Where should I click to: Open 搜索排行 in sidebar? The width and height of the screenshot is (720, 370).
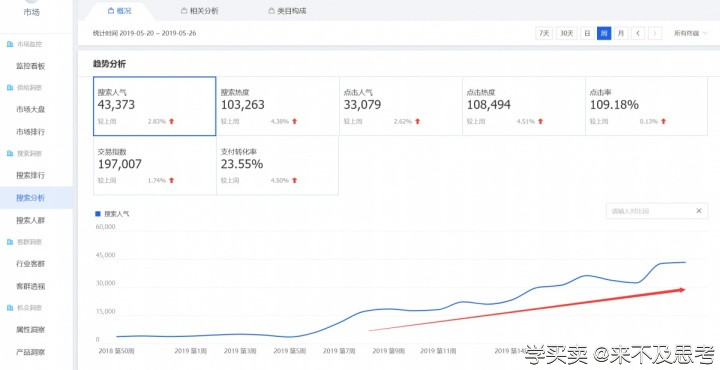[x=31, y=175]
